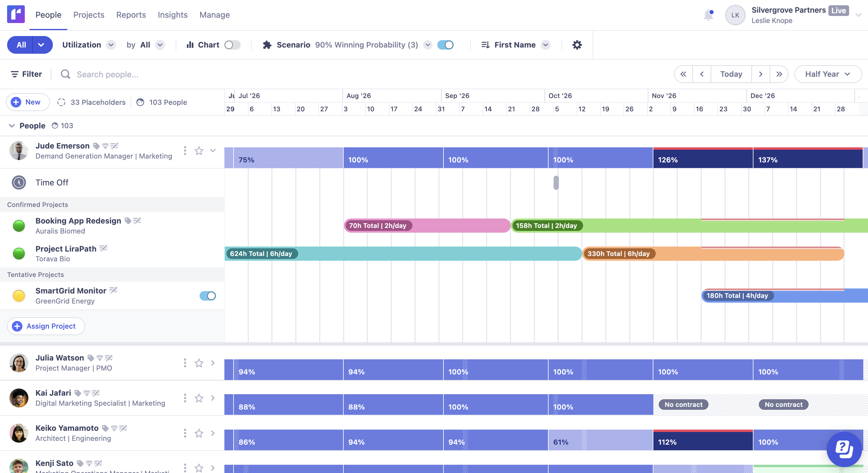Image resolution: width=868 pixels, height=473 pixels.
Task: Star Jude Emerson as favorite
Action: [199, 151]
